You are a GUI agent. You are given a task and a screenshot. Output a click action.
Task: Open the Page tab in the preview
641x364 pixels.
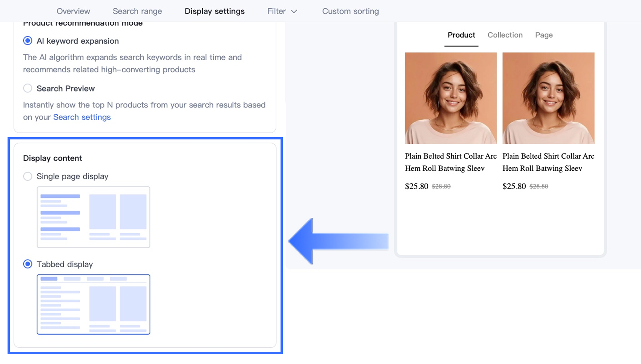click(x=544, y=35)
